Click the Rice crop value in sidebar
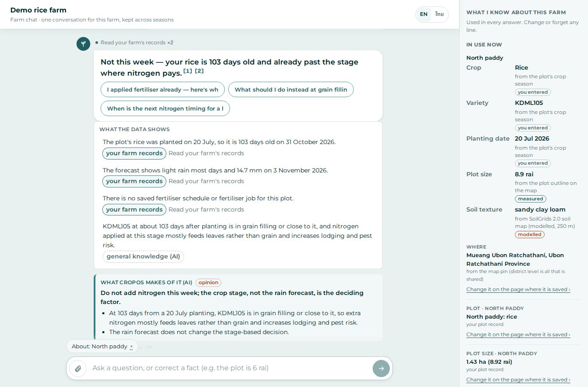The image size is (588, 387). point(521,68)
